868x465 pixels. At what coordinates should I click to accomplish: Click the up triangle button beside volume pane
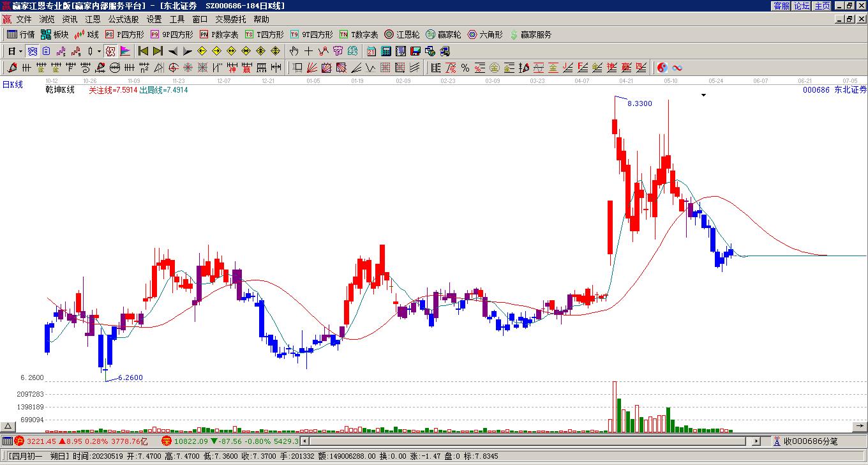pyautogui.click(x=8, y=427)
